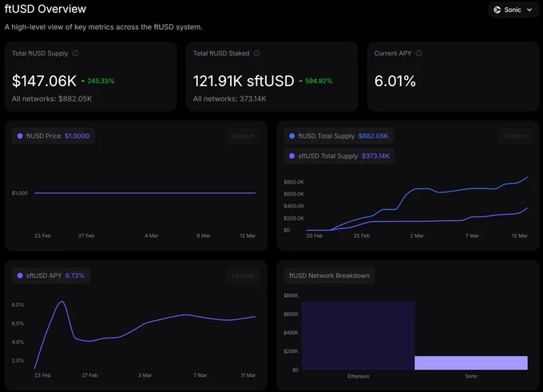The height and width of the screenshot is (392, 543).
Task: Click the 6.73% APY value in legend
Action: click(x=75, y=275)
